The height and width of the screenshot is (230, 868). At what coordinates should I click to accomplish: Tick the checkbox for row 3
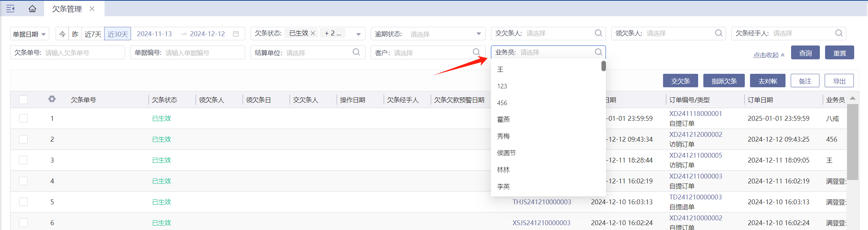(x=24, y=160)
